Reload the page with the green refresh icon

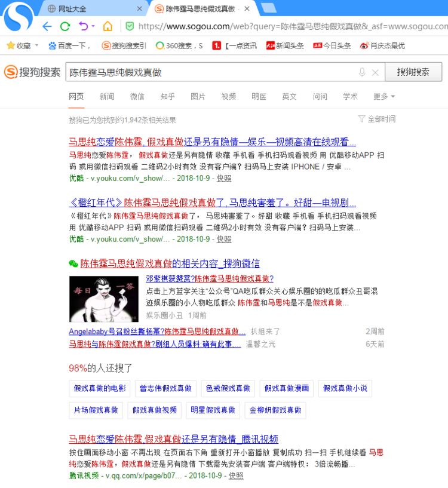click(x=65, y=26)
